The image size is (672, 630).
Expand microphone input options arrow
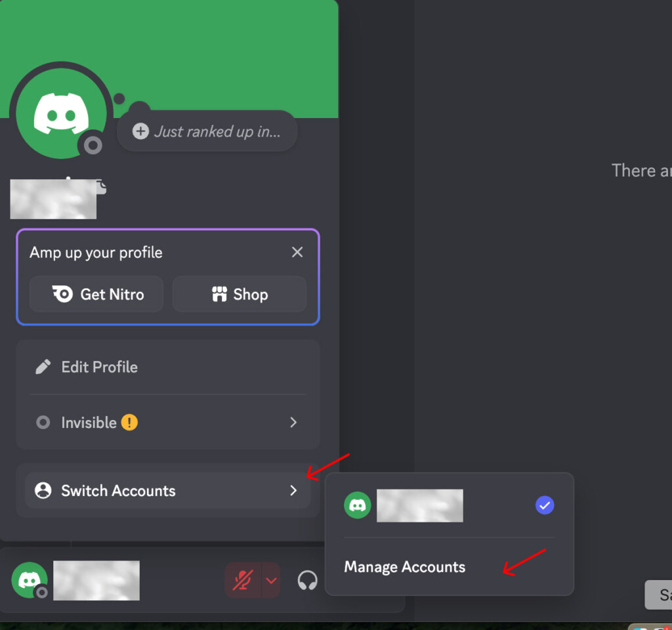271,580
